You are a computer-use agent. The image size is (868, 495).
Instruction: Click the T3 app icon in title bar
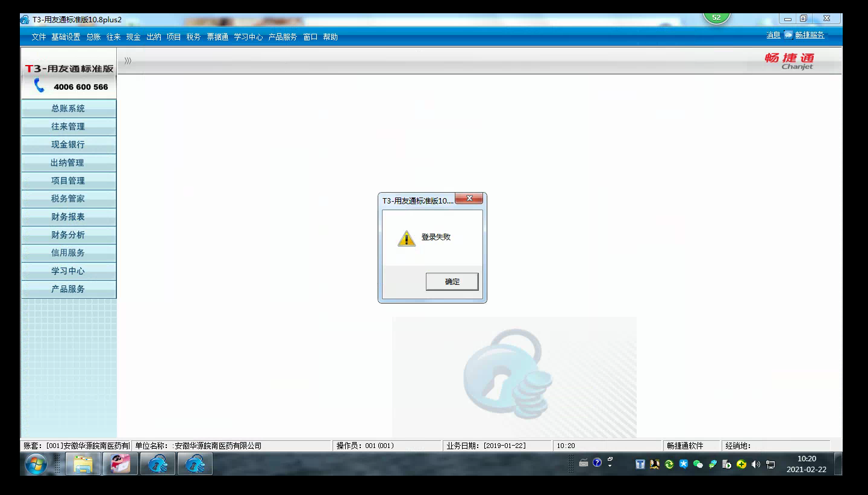click(x=25, y=20)
